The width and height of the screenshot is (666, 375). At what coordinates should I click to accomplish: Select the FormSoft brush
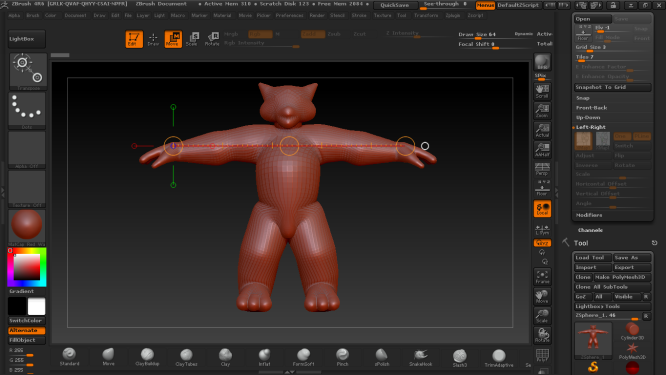303,357
